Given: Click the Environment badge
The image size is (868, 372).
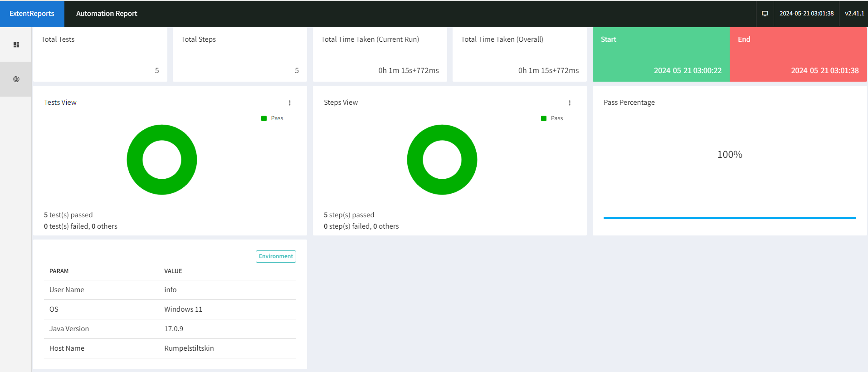Looking at the screenshot, I should tap(276, 256).
